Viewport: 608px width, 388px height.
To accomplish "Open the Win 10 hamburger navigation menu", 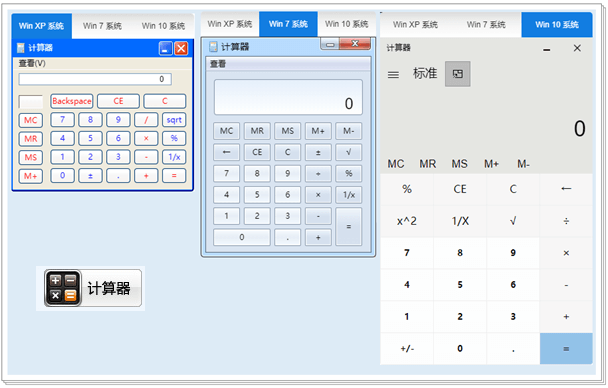I will pos(393,74).
